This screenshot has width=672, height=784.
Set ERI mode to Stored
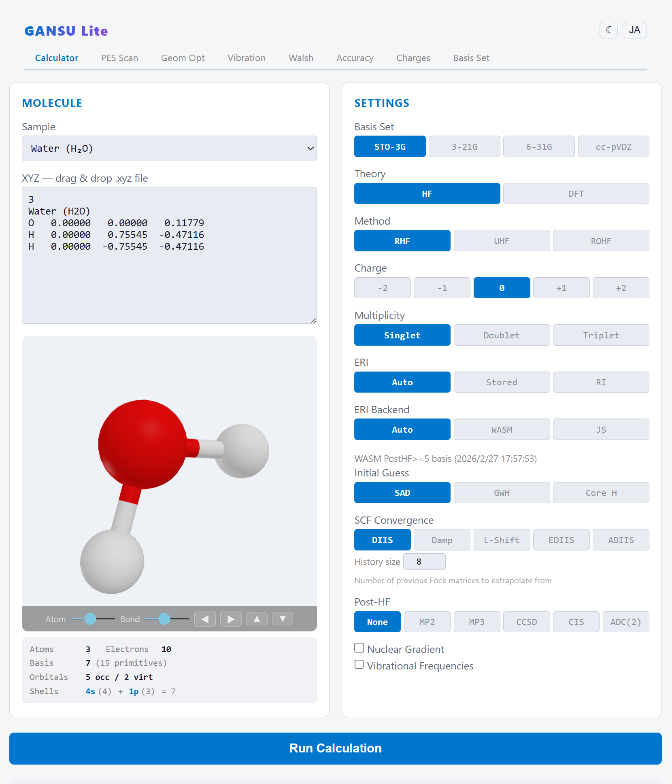[x=502, y=382]
